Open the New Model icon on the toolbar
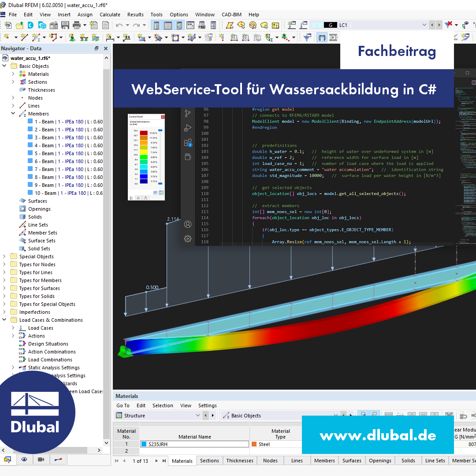 tap(7, 25)
